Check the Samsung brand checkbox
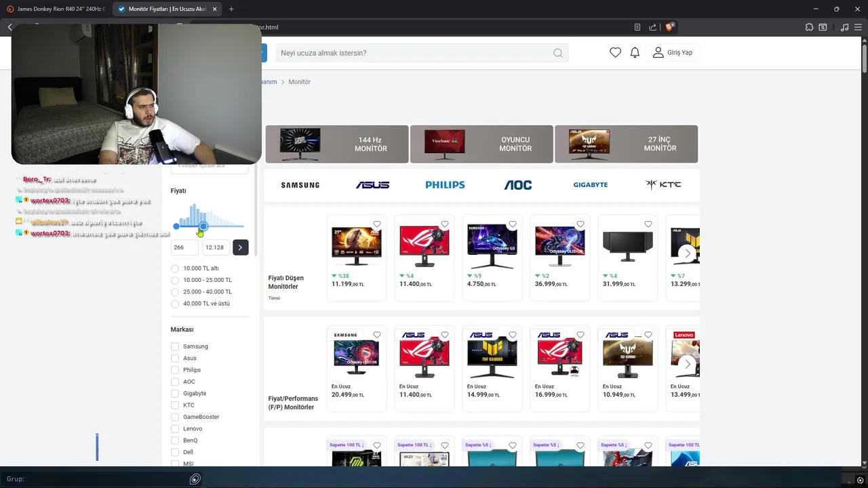The height and width of the screenshot is (488, 868). pyautogui.click(x=175, y=346)
